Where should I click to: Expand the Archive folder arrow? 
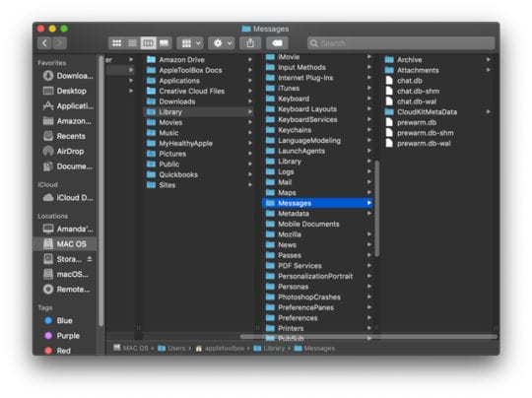click(x=489, y=60)
